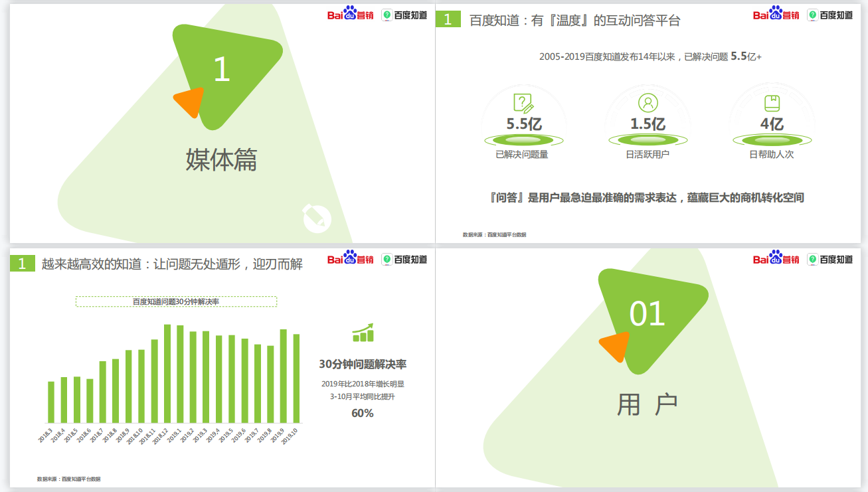Click the green number box beside 越来越高效的知道
The image size is (868, 492).
(x=22, y=264)
